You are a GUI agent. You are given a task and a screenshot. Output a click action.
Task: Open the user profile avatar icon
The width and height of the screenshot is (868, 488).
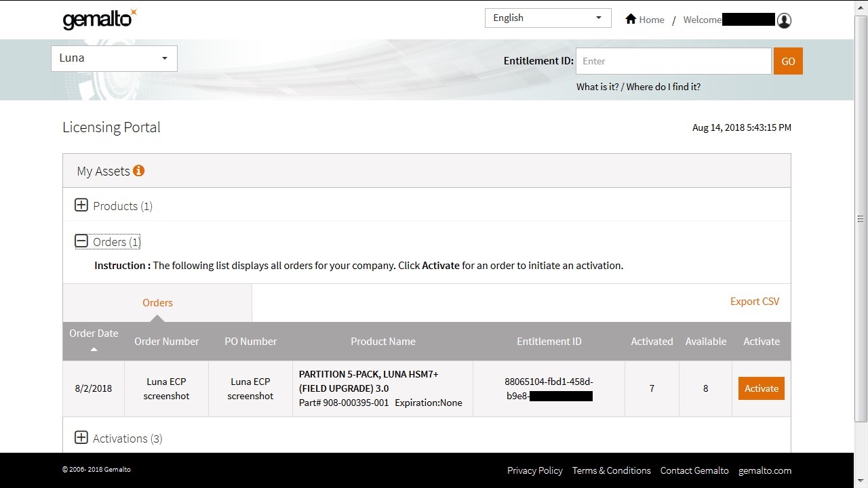pos(784,20)
